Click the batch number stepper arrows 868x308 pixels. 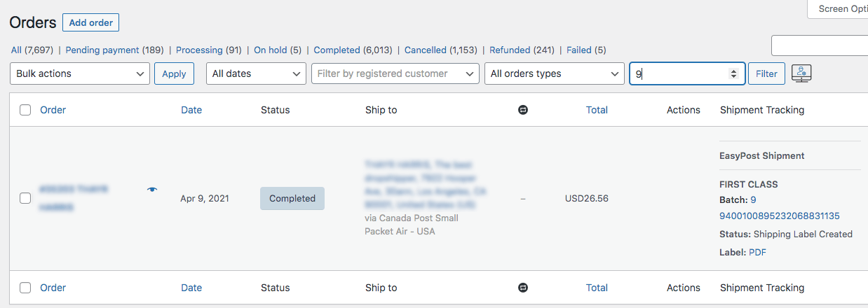tap(733, 73)
